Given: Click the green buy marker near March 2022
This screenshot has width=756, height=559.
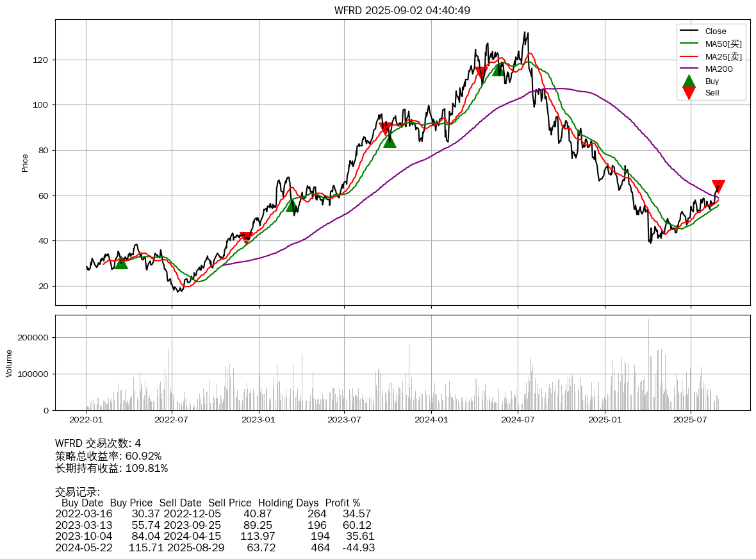Looking at the screenshot, I should click(x=121, y=262).
